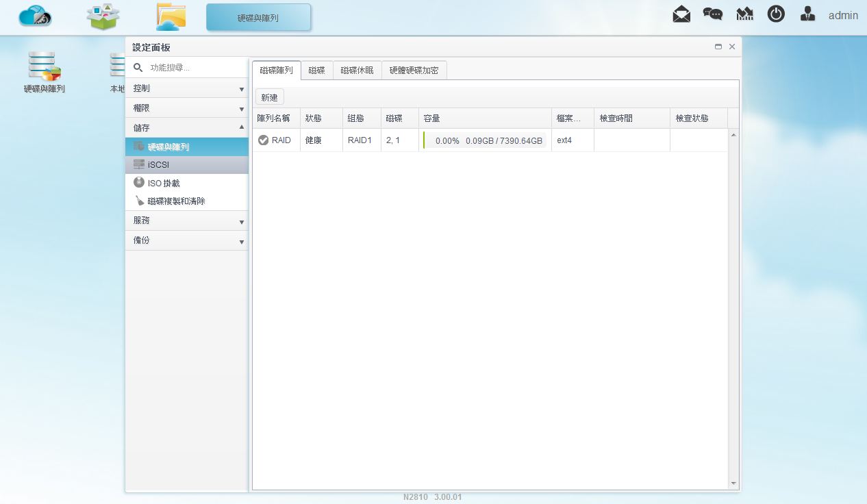The image size is (867, 504).
Task: Click the '2, 1' disk cell
Action: [399, 140]
